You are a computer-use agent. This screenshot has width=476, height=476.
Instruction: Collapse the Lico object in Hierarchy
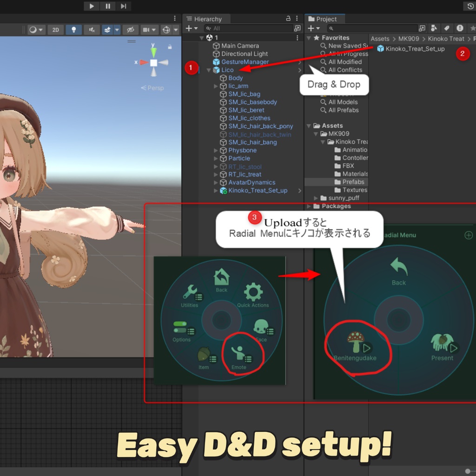pyautogui.click(x=209, y=70)
